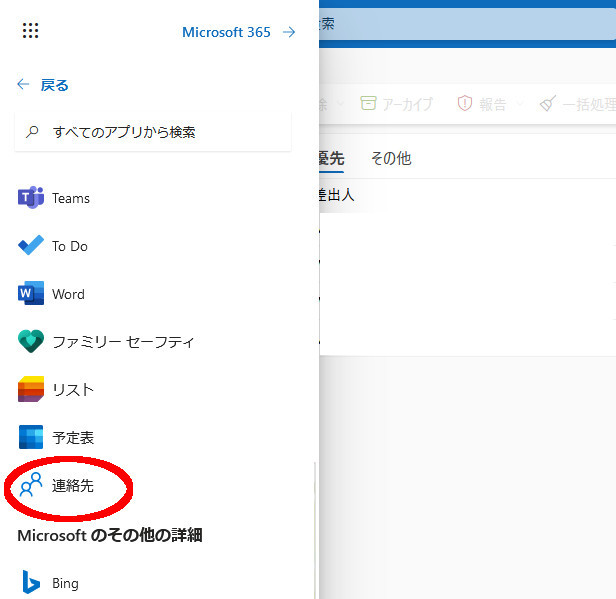This screenshot has height=599, width=616.
Task: Click the 差出人 column header
Action: 335,195
